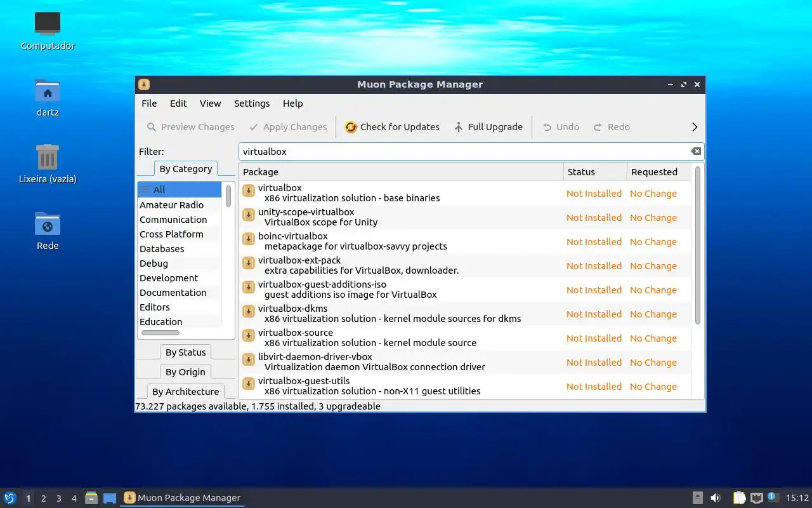Open the Help menu
Viewport: 812px width, 508px height.
click(293, 104)
